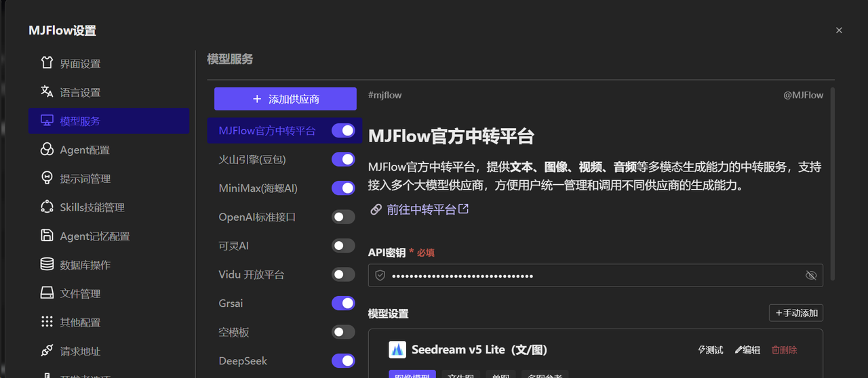Viewport: 868px width, 378px height.
Task: Select 火山引擎(豆包) provider row
Action: 285,159
